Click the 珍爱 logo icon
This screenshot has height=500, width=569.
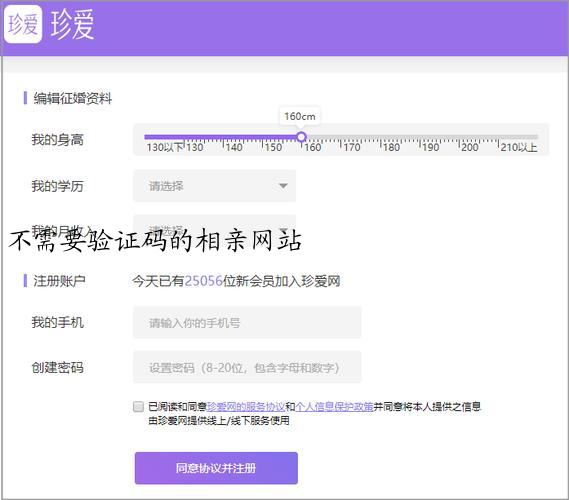point(23,24)
